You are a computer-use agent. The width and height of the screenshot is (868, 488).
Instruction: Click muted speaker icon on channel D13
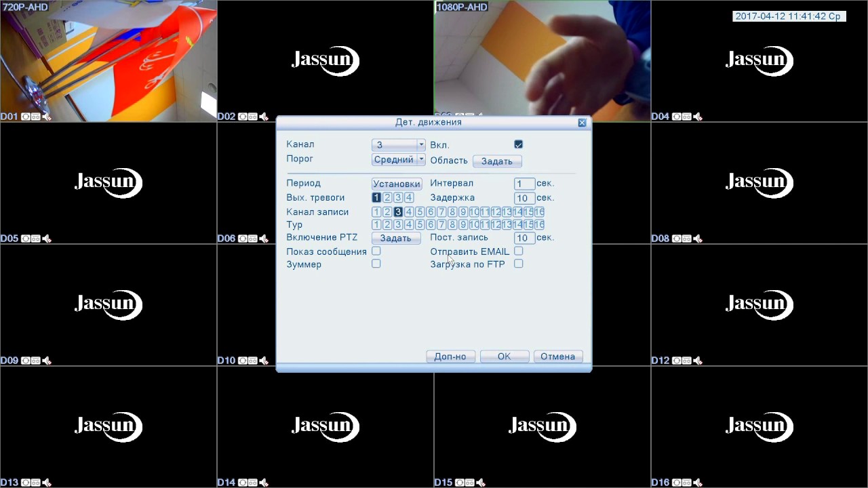(x=47, y=483)
